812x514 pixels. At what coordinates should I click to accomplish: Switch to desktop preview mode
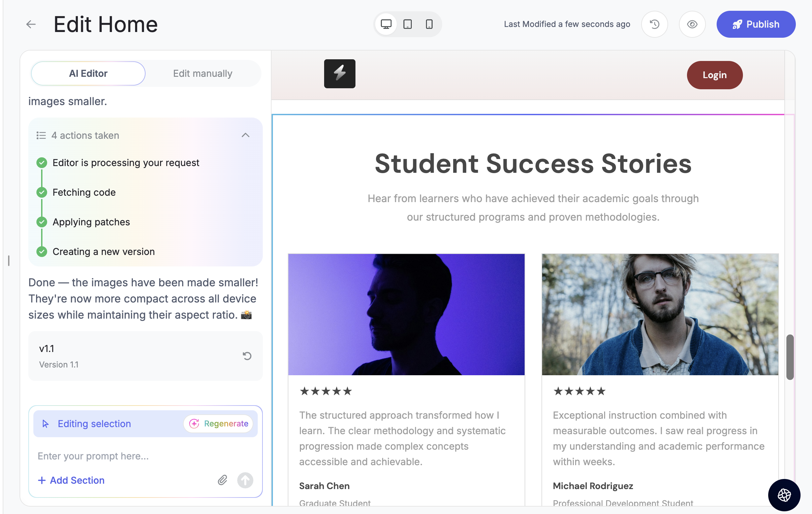[x=386, y=24]
